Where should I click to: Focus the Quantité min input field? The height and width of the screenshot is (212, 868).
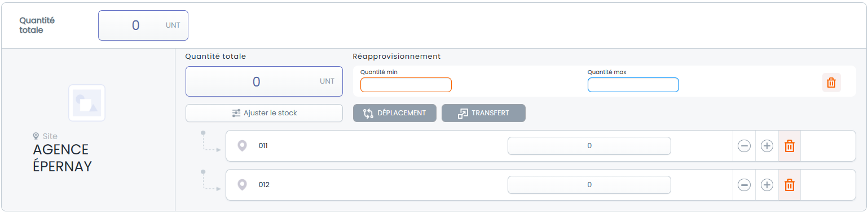tap(406, 85)
